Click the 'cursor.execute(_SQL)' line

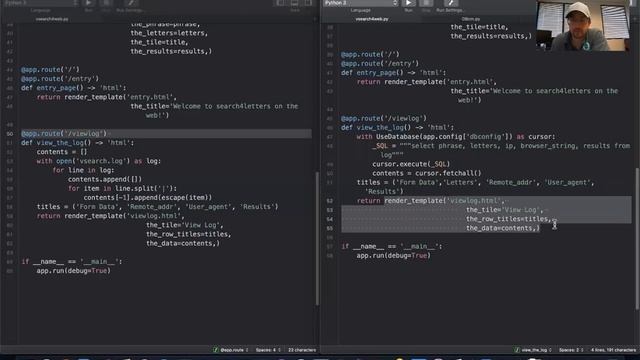pyautogui.click(x=411, y=164)
